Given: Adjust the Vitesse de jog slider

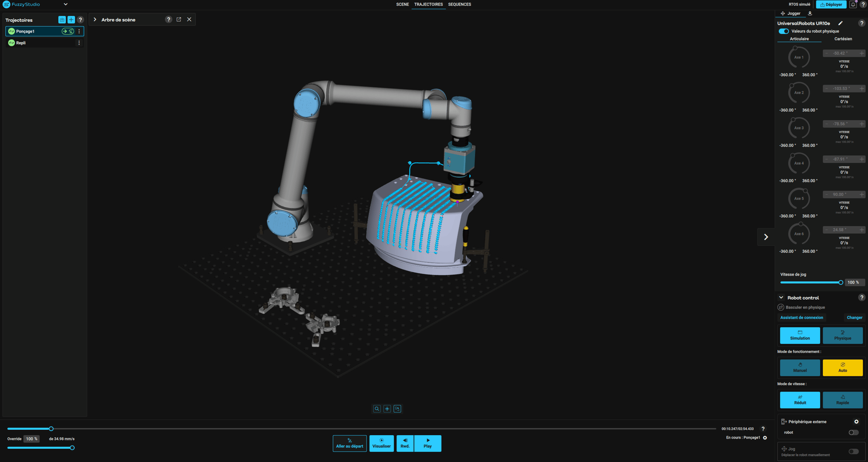Looking at the screenshot, I should (841, 283).
